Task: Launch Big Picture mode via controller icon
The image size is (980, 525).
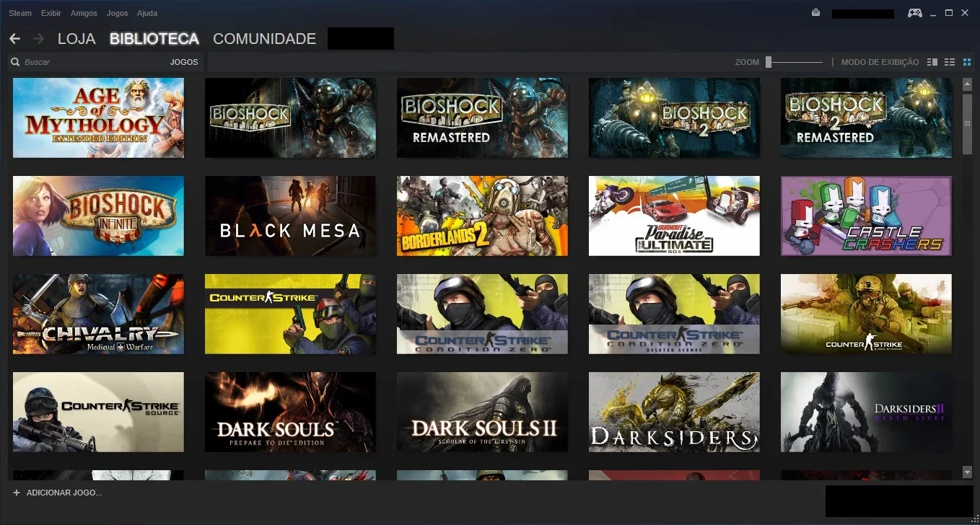Action: pyautogui.click(x=914, y=13)
